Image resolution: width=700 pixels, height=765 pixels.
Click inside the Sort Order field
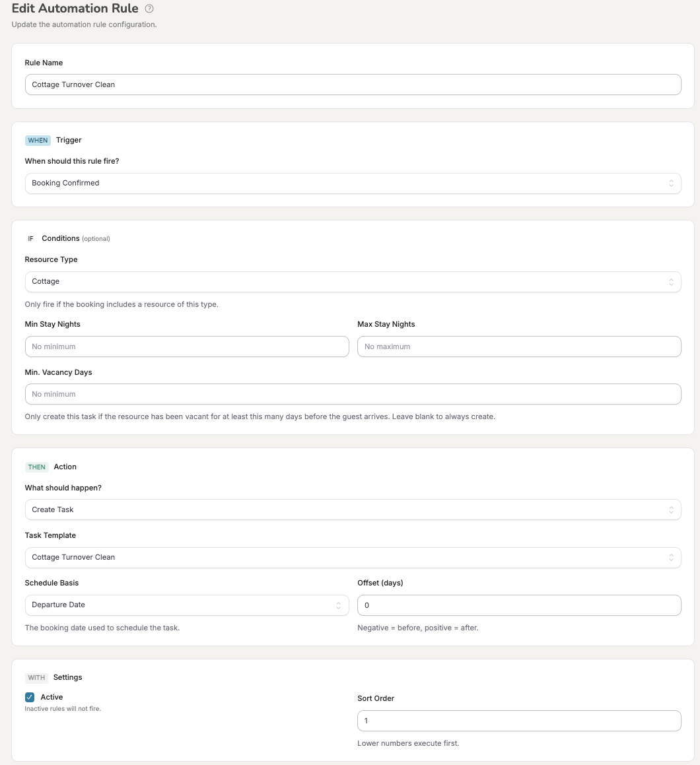[x=518, y=720]
